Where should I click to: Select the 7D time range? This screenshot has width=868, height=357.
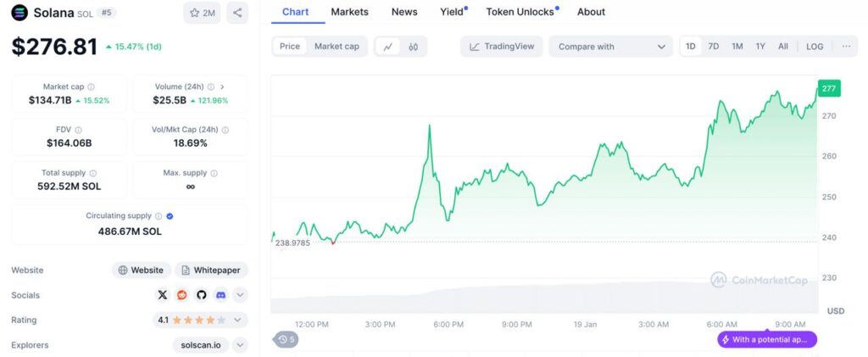point(714,47)
